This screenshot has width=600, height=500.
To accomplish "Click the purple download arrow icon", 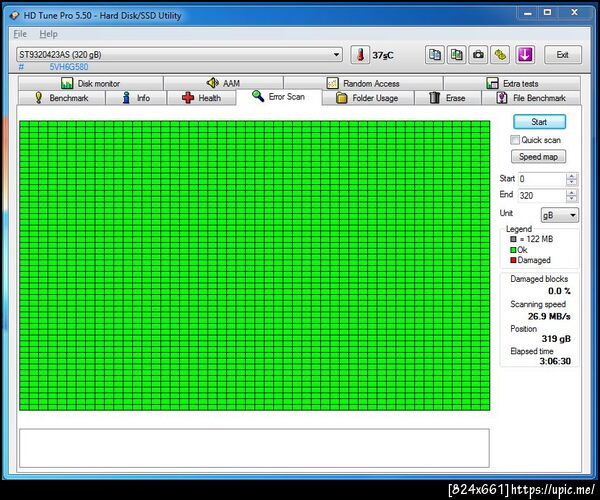I will (x=525, y=55).
